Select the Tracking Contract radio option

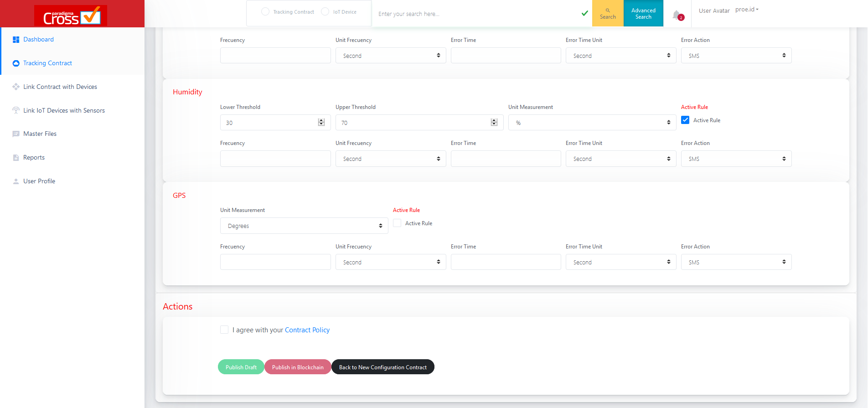265,11
